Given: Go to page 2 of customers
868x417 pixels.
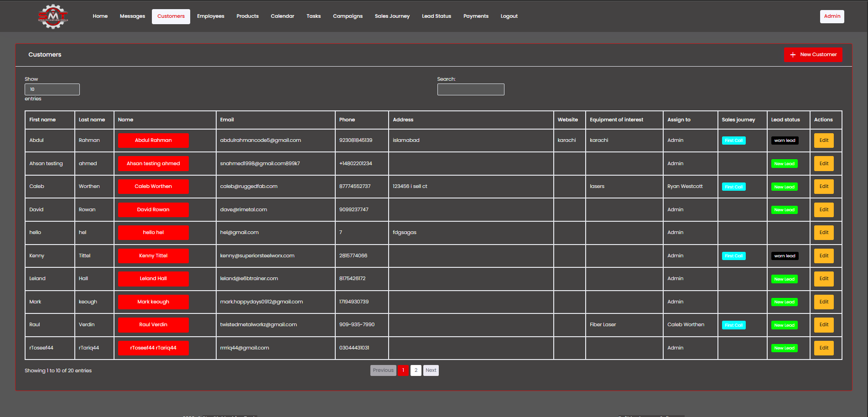Looking at the screenshot, I should (x=416, y=370).
